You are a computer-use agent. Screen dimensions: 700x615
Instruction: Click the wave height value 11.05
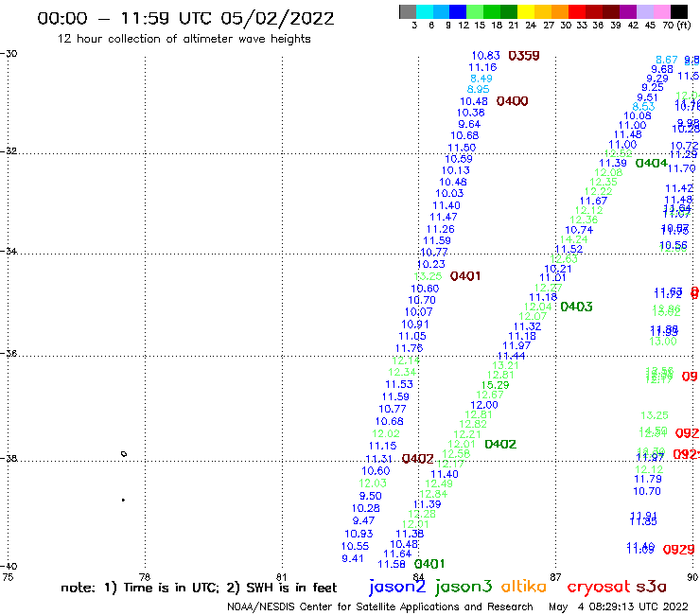(412, 336)
